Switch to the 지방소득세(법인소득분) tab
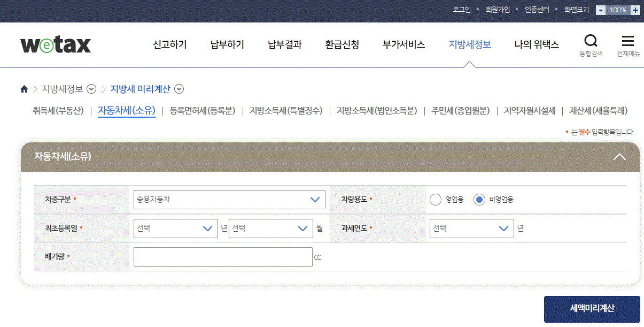 pyautogui.click(x=377, y=111)
